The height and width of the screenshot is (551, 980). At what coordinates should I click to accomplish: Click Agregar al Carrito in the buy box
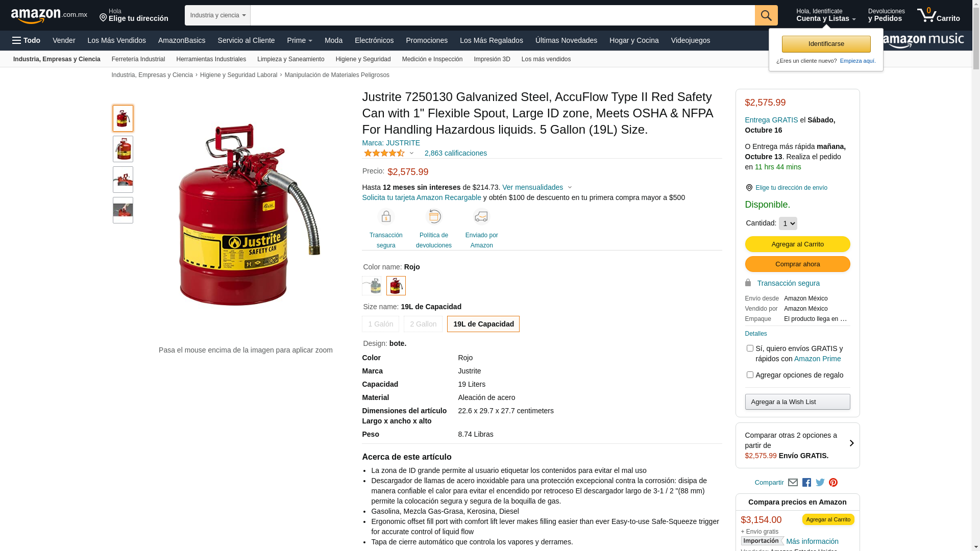[797, 244]
